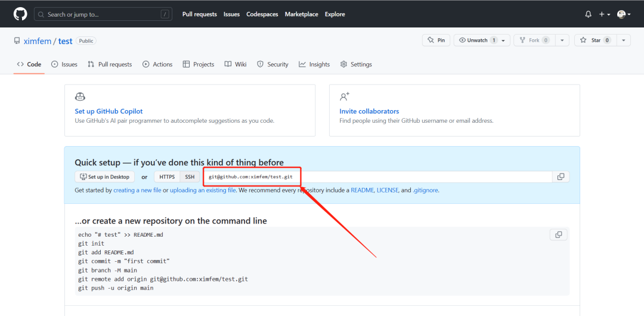Click the Pin repository button
Screen dimensions: 644x316
pos(436,41)
